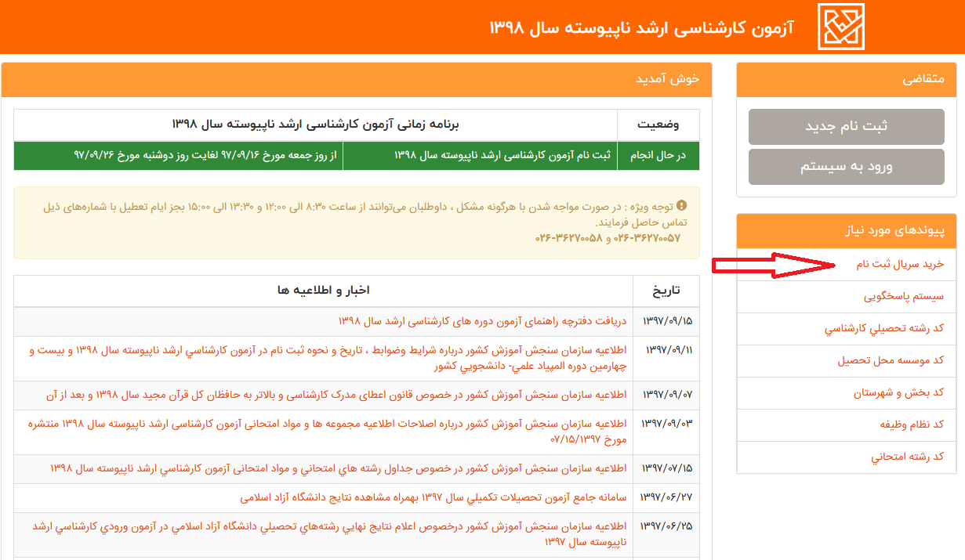This screenshot has height=560, width=965.
Task: Open the کد نظام وظیفه link
Action: (911, 425)
